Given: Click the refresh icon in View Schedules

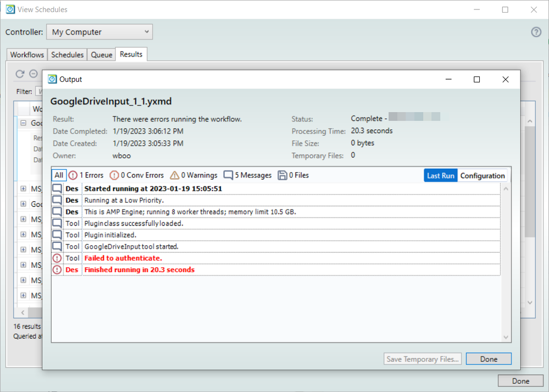Looking at the screenshot, I should coord(20,74).
